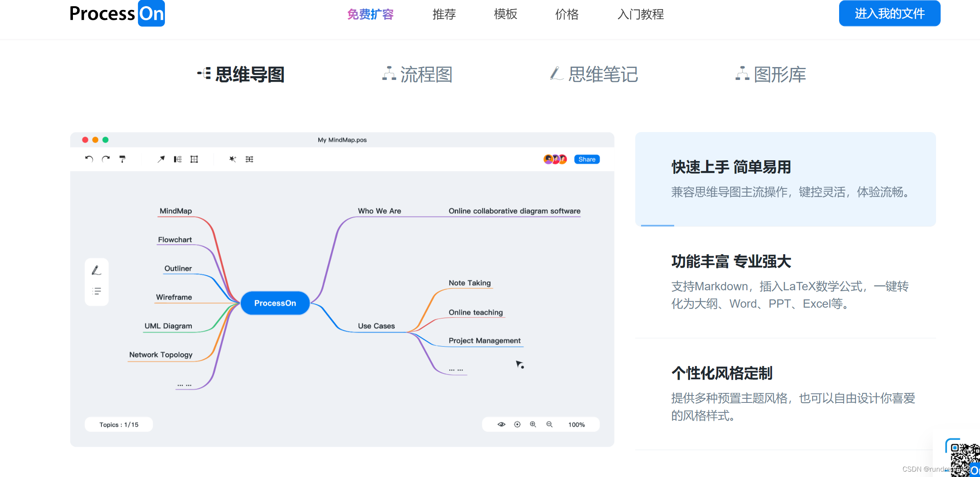The width and height of the screenshot is (980, 477).
Task: Open the 免费扩容 menu item
Action: click(370, 14)
